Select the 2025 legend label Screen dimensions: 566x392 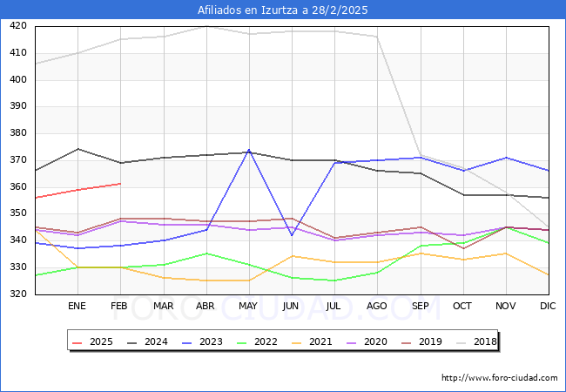(x=101, y=341)
